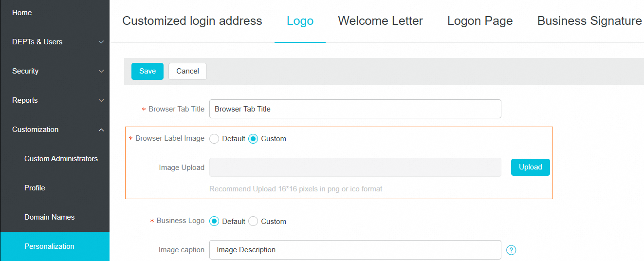
Task: Open Custom Administrators in the sidebar
Action: [61, 159]
